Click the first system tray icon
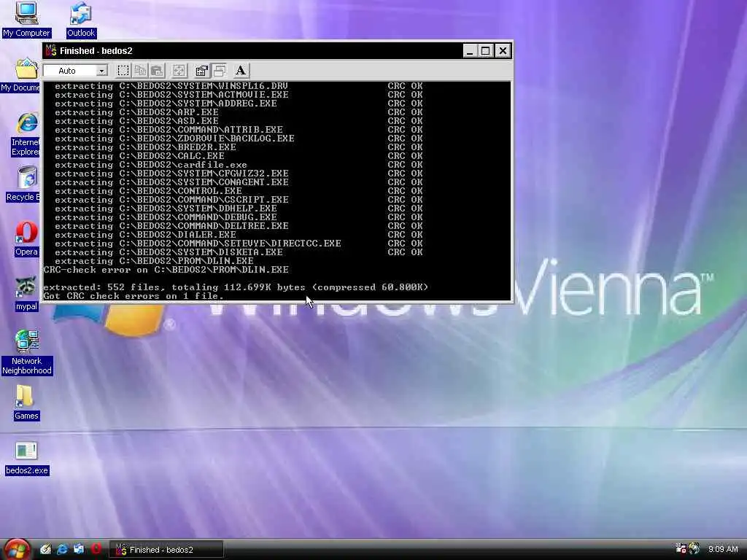Image resolution: width=747 pixels, height=560 pixels. [x=681, y=548]
